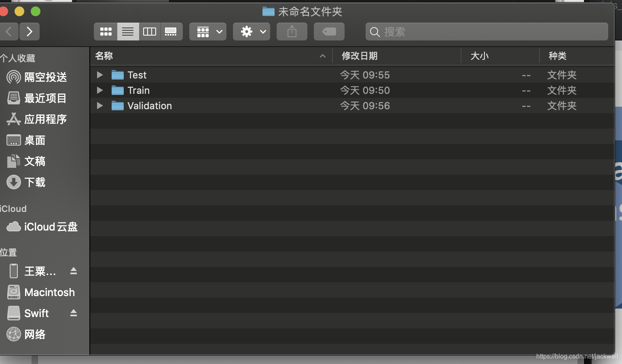Switch to column view in toolbar
Screen dimensions: 622x364
150,32
